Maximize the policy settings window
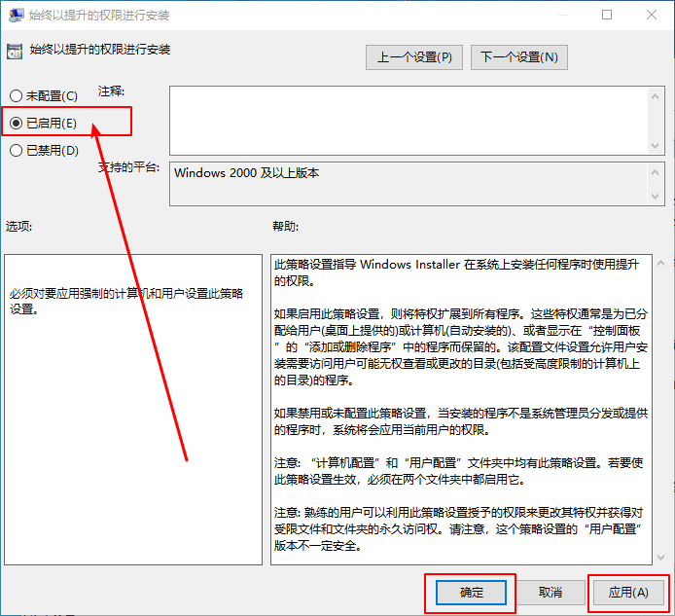 tap(607, 16)
